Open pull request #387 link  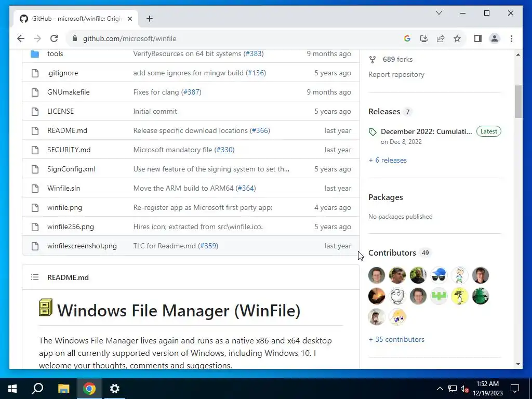pos(191,92)
